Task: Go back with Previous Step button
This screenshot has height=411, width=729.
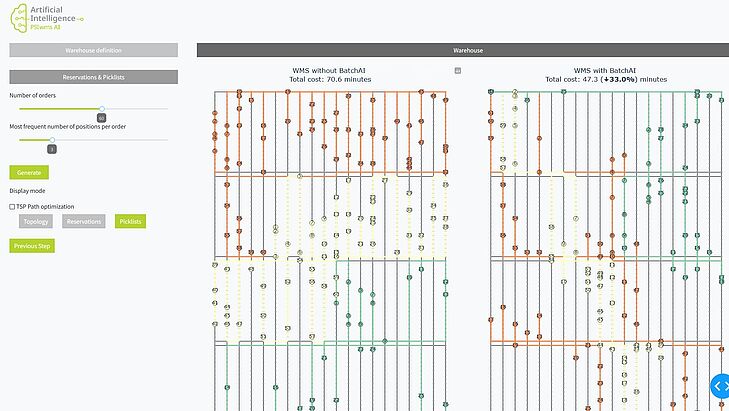Action: coord(32,246)
